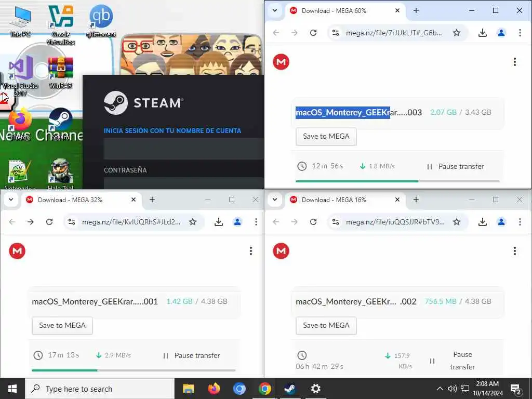Viewport: 532px width, 399px height.
Task: Open MEGA page options in 32% window
Action: (x=251, y=251)
